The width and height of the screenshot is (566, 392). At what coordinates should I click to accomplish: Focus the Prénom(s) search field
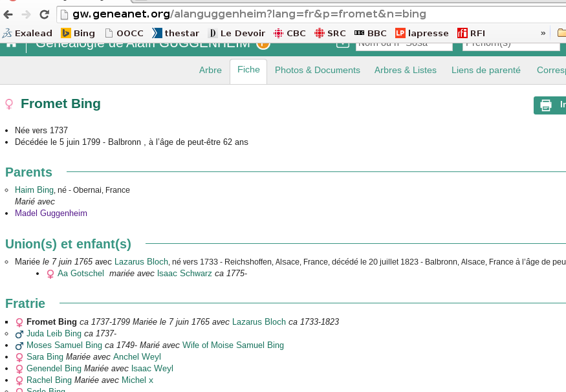point(511,43)
